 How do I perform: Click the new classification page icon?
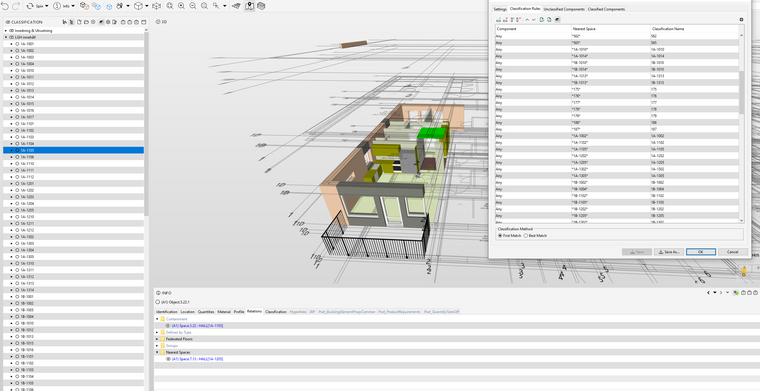coord(79,22)
